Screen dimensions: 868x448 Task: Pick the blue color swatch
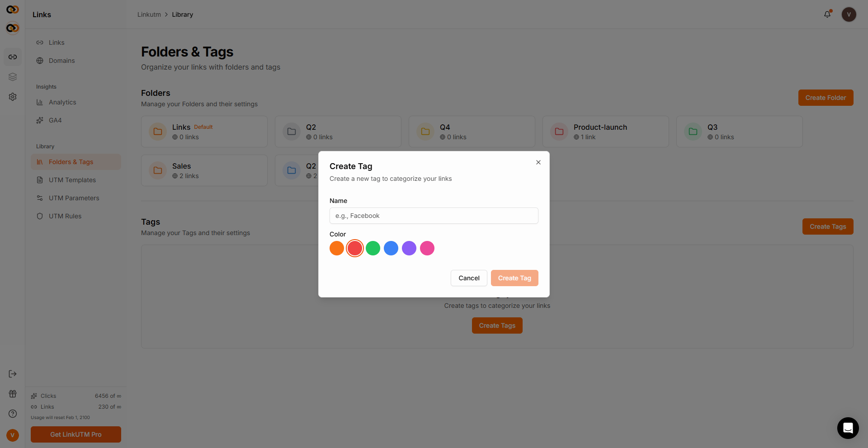click(x=391, y=248)
